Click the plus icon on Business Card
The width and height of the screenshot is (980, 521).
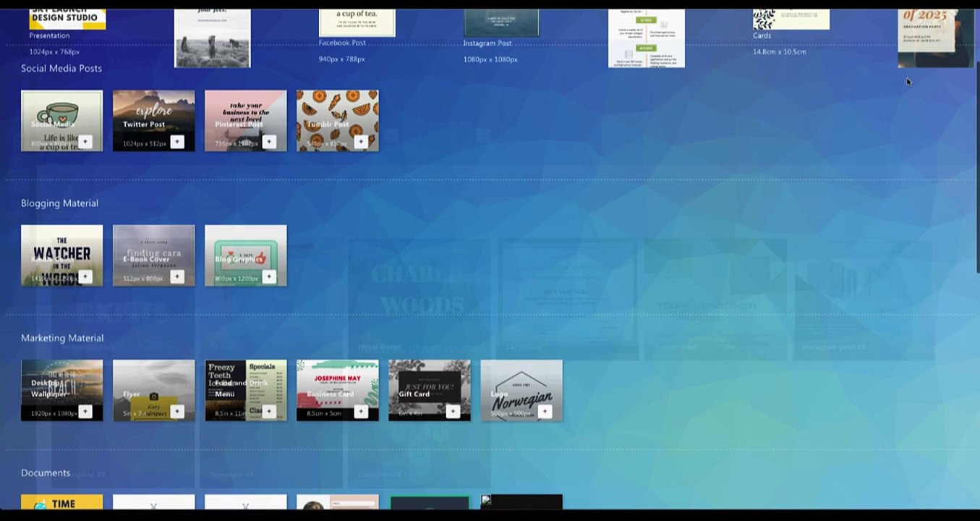pos(361,411)
